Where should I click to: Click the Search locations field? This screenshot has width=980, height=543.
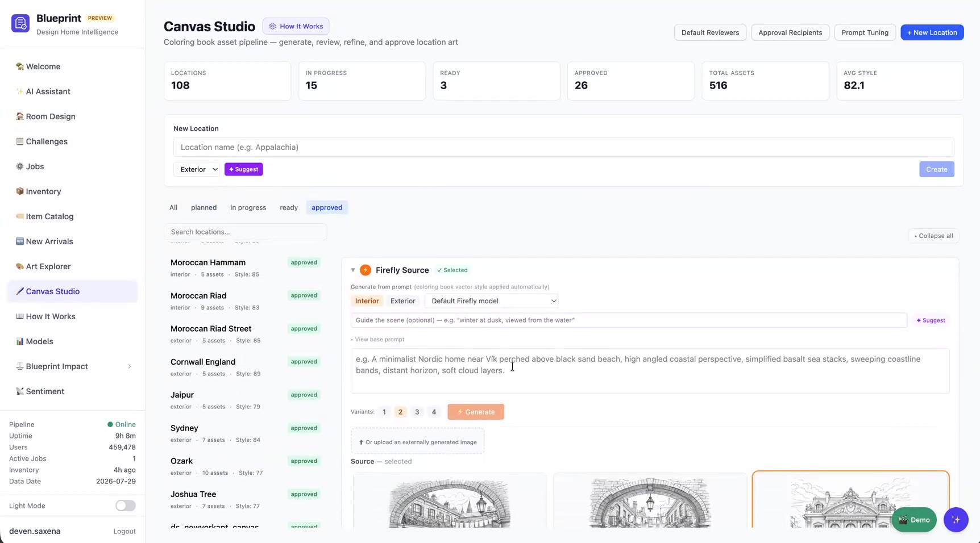(245, 232)
